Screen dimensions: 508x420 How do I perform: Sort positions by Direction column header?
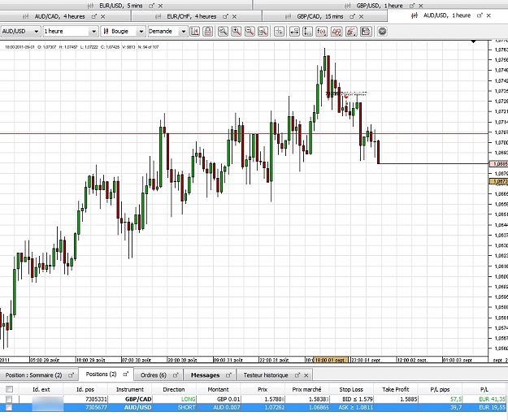(174, 389)
